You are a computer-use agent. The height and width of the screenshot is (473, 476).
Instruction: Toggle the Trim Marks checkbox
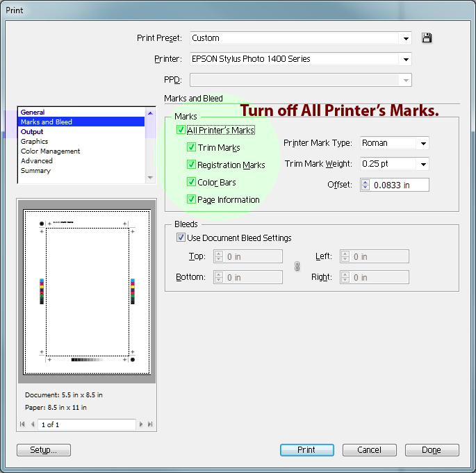(x=191, y=147)
